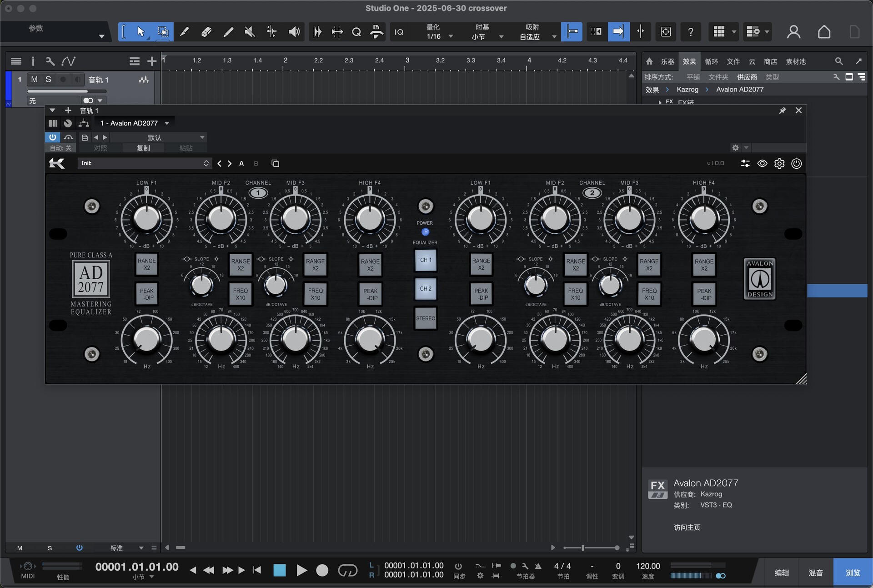Image resolution: width=873 pixels, height=588 pixels.
Task: Select the Listen speaker tool
Action: (x=294, y=32)
